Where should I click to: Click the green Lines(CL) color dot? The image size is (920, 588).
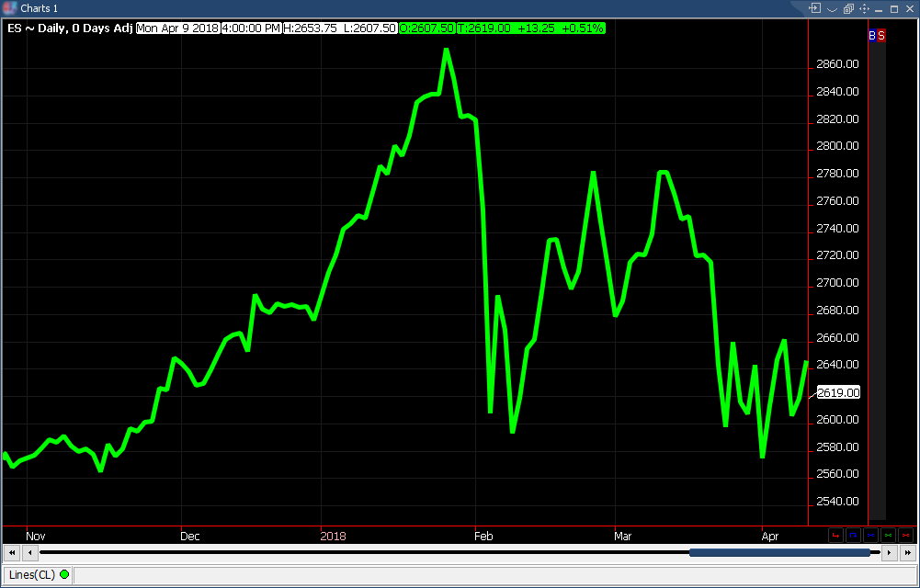click(64, 574)
